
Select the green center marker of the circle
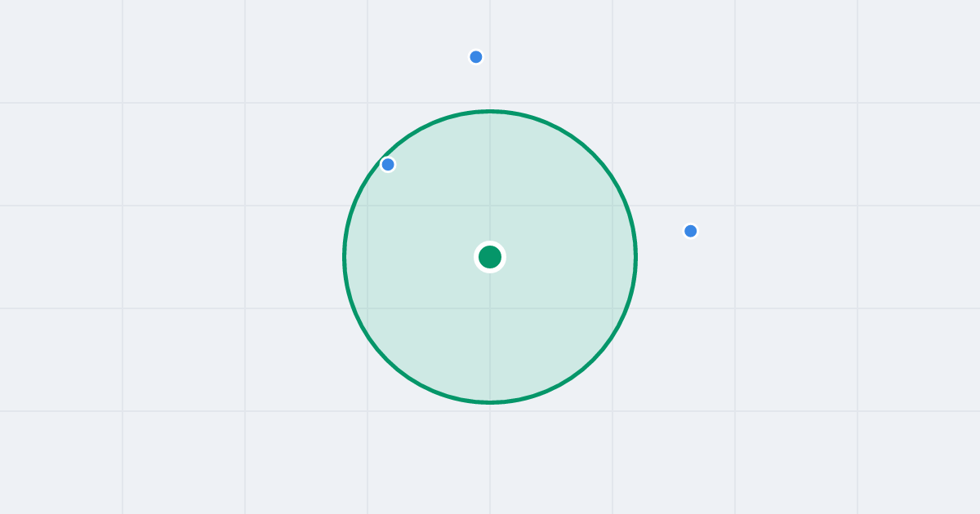pyautogui.click(x=490, y=257)
